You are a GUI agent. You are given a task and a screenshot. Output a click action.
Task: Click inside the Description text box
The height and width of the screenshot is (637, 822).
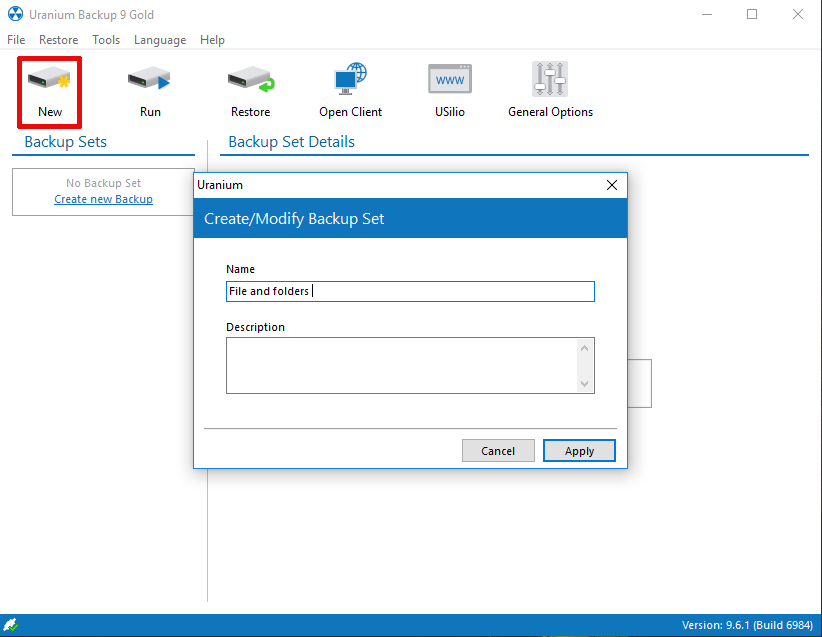[400, 365]
